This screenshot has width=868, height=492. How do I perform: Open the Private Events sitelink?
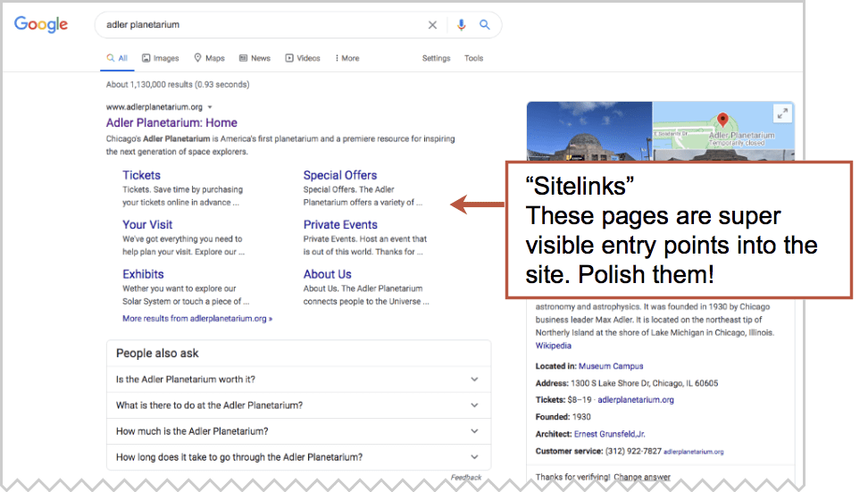[340, 225]
